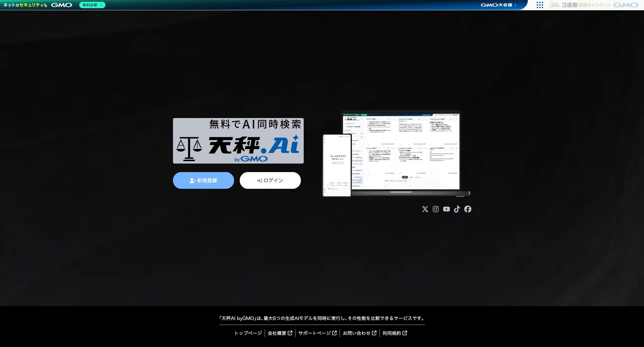
Task: Open the GMO services grid menu
Action: tap(540, 5)
